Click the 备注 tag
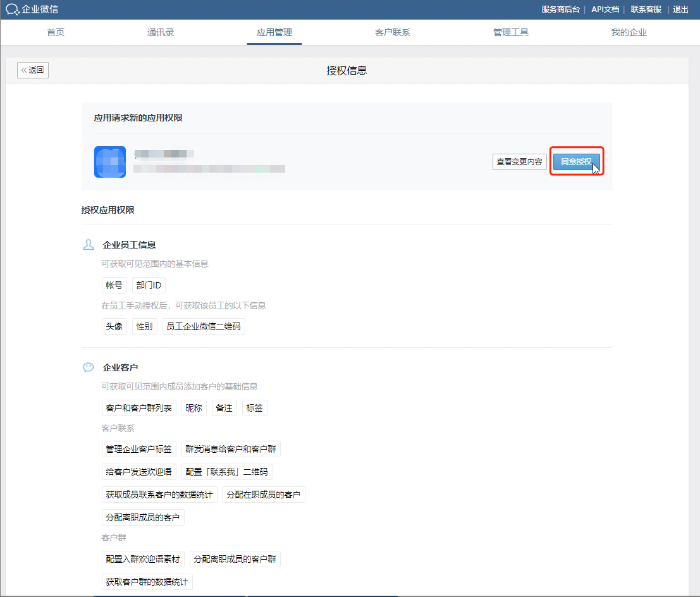 click(224, 408)
